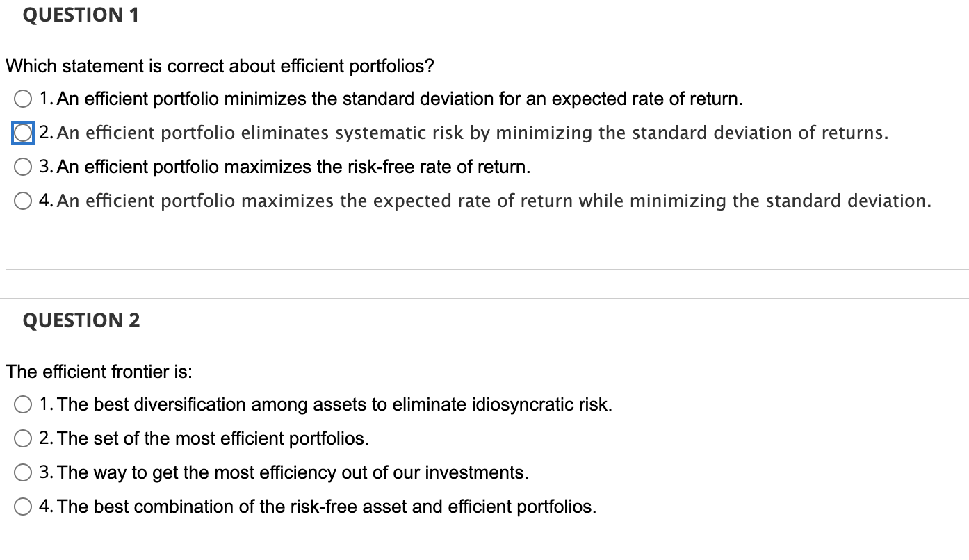This screenshot has height=560, width=969.
Task: Select answer 4 for Question 1
Action: pos(23,200)
